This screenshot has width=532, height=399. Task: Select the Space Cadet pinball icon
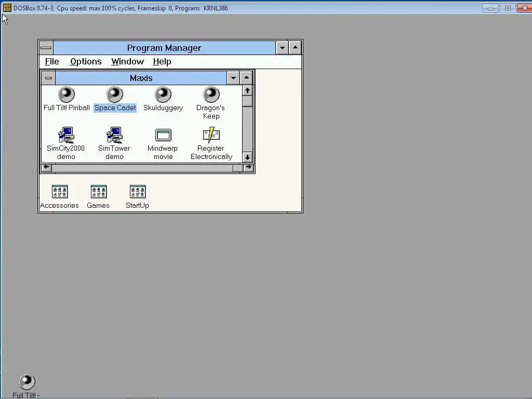pyautogui.click(x=115, y=95)
